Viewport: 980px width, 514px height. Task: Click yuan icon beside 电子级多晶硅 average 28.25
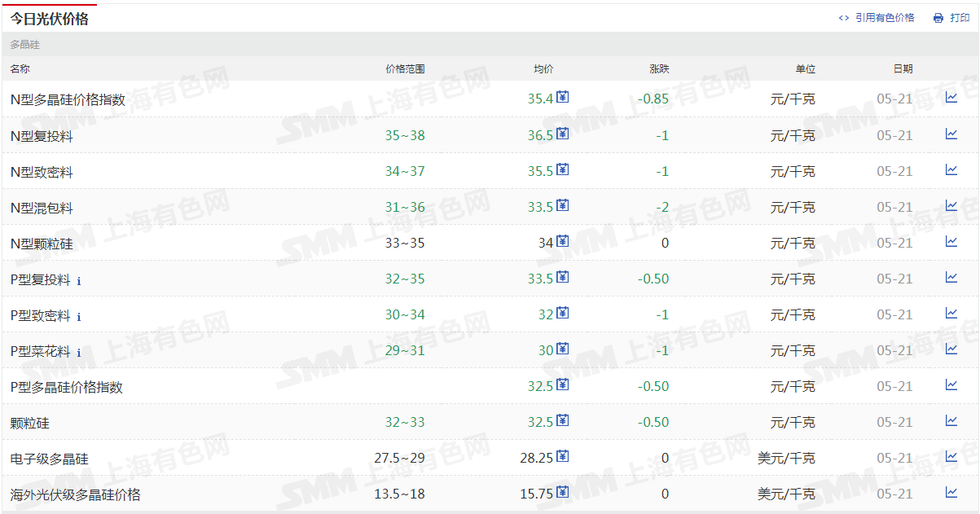562,456
